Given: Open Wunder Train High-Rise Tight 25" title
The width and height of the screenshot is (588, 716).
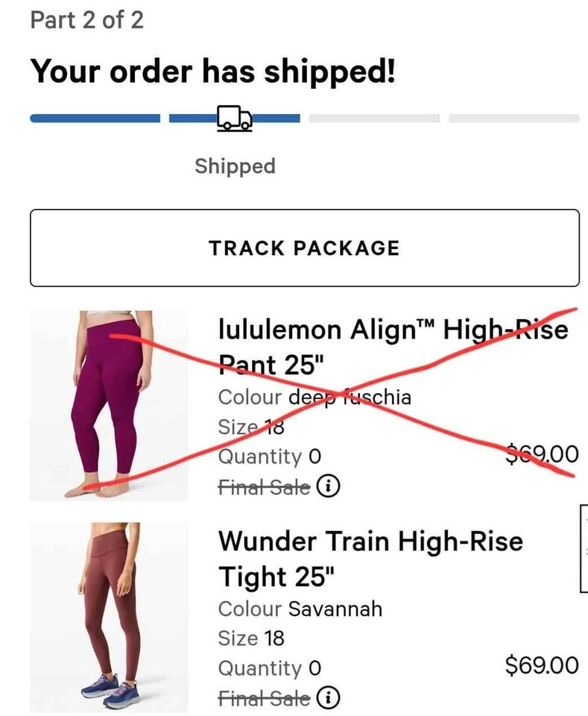Looking at the screenshot, I should click(x=370, y=559).
